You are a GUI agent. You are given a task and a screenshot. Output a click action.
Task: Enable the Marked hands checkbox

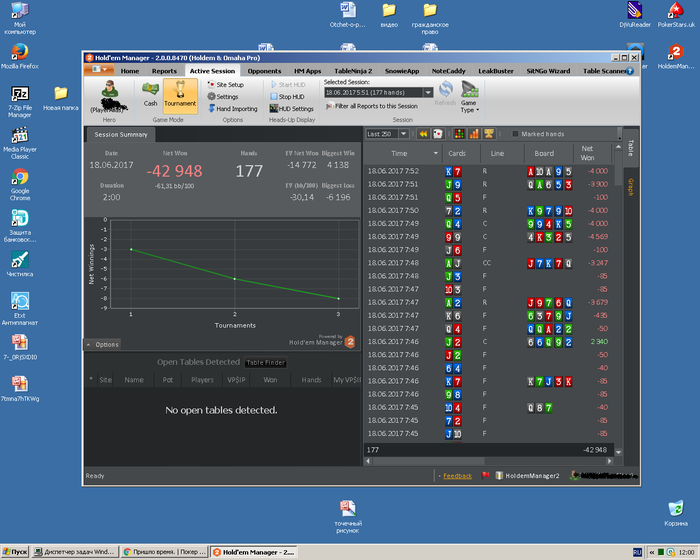515,134
